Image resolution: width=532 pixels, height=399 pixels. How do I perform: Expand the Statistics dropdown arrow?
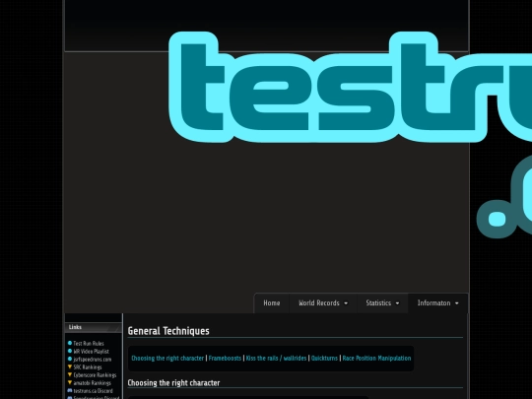click(397, 303)
